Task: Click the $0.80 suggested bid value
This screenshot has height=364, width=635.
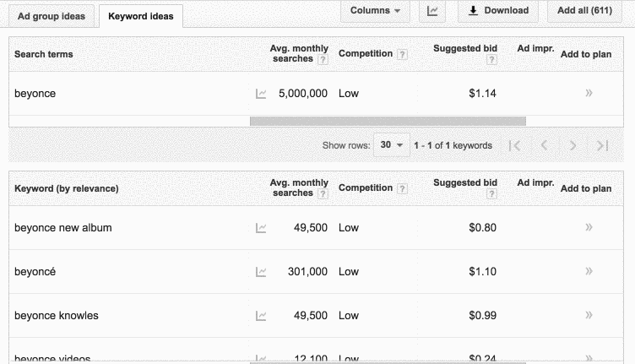Action: pyautogui.click(x=482, y=227)
